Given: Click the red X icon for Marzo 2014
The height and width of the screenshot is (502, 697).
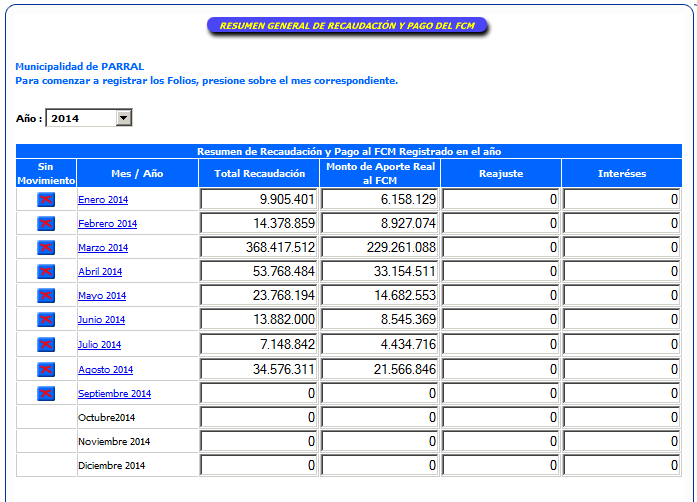Looking at the screenshot, I should point(46,247).
